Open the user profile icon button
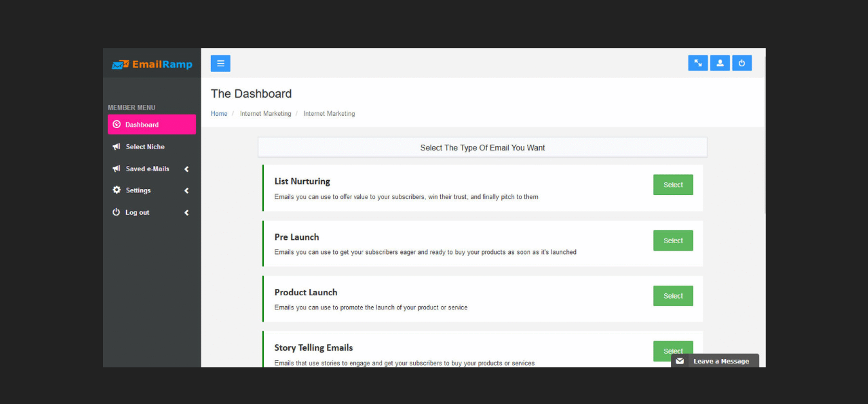868x404 pixels. (720, 63)
